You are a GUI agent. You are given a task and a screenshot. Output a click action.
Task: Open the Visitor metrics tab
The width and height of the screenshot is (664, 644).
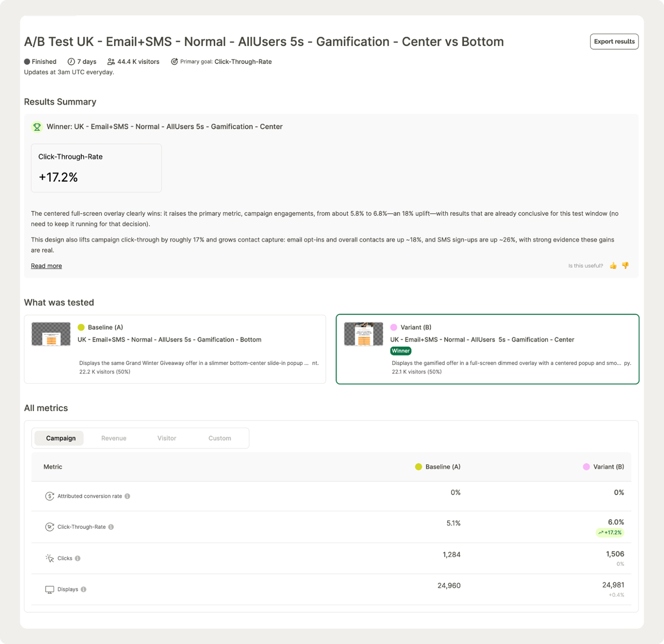(x=167, y=438)
